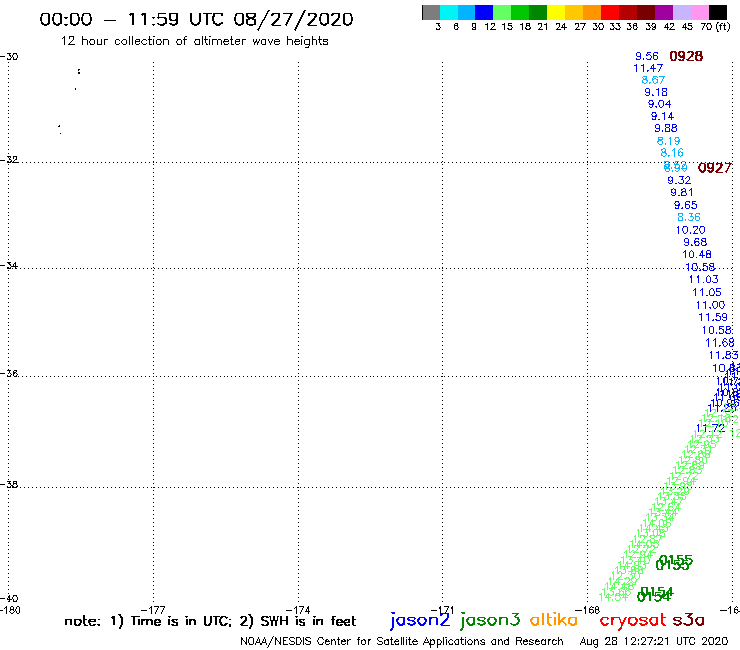
Task: Select the 10.20 wave height value
Action: [690, 230]
